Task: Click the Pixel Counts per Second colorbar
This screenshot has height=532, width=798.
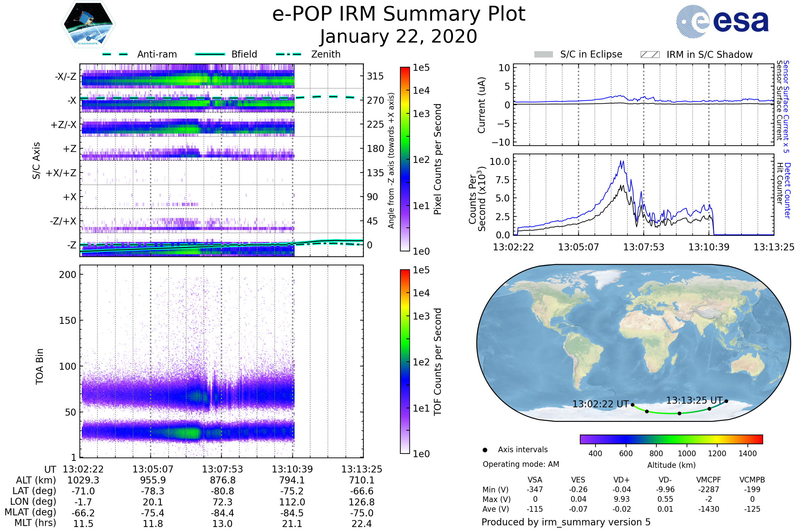Action: 405,159
